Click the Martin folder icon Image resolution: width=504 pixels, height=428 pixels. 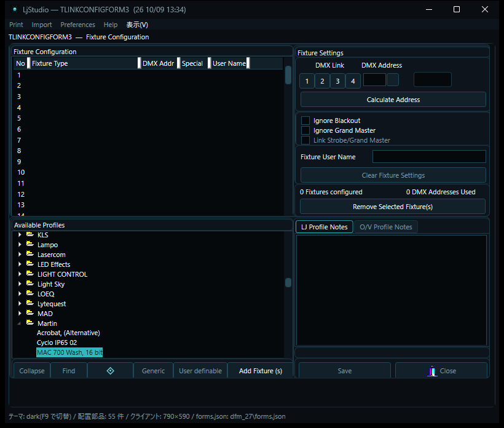pos(30,323)
